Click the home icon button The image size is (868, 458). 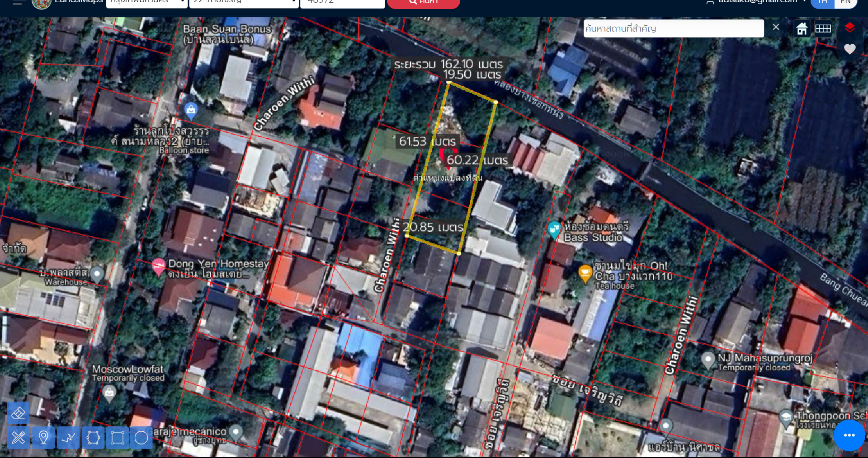tap(802, 28)
